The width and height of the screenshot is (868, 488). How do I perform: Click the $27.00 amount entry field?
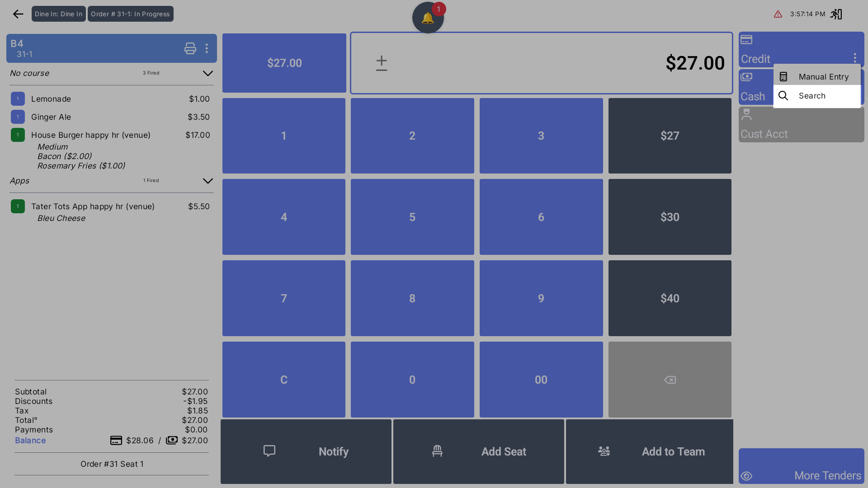[541, 63]
